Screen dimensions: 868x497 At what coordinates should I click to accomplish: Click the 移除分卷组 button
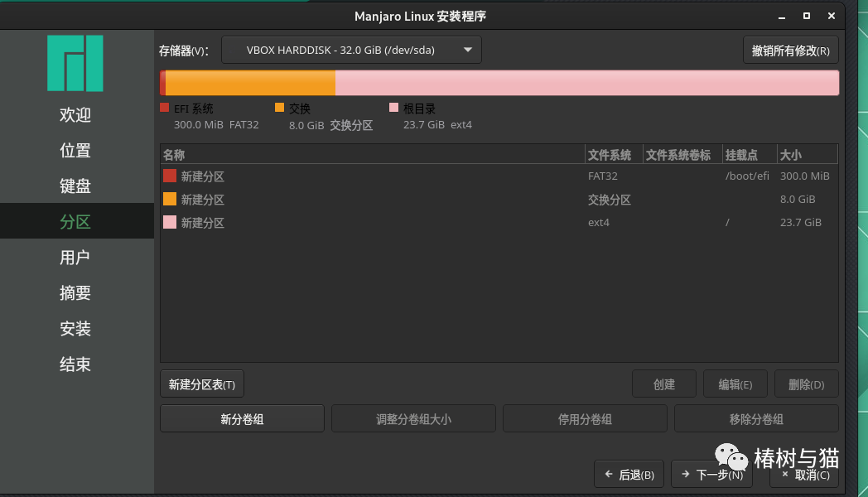tap(756, 419)
